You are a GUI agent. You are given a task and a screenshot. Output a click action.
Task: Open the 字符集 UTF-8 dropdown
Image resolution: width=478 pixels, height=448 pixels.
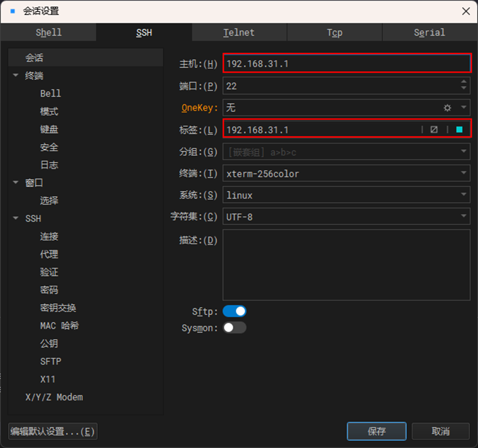pos(463,217)
